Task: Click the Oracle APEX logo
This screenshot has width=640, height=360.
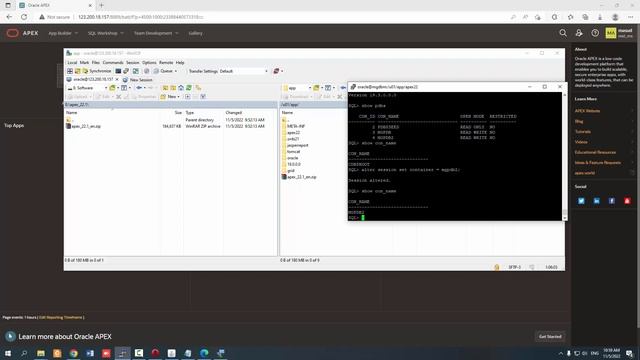Action: pyautogui.click(x=22, y=33)
